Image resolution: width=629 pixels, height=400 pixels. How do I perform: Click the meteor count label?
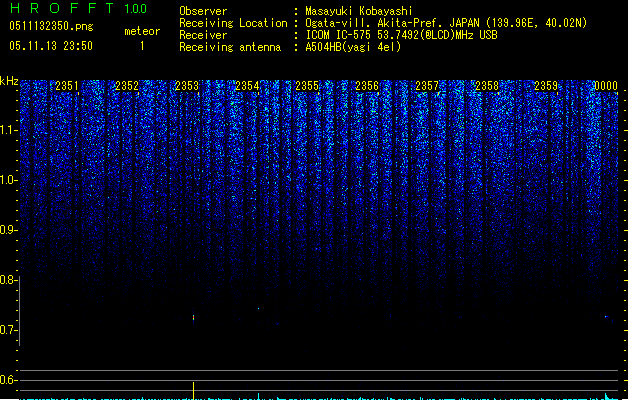142,31
